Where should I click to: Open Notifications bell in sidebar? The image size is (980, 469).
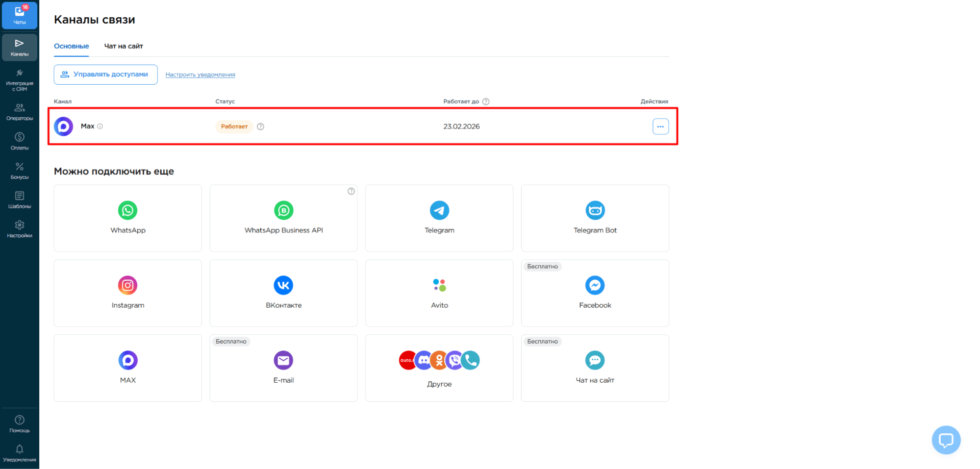point(20,453)
